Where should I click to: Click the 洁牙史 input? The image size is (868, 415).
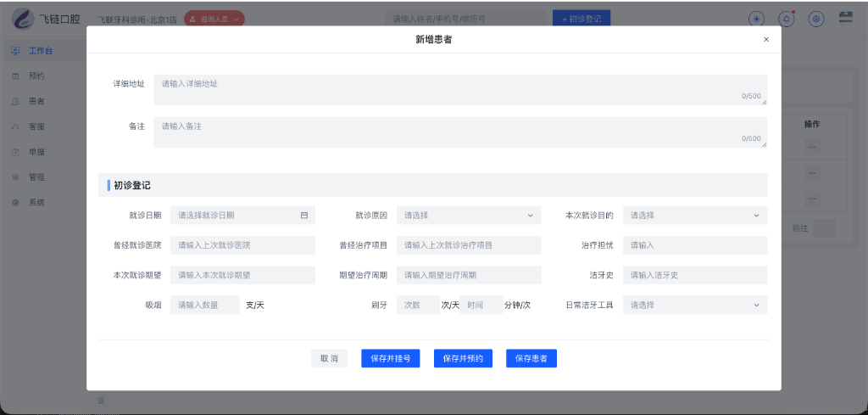click(x=695, y=275)
